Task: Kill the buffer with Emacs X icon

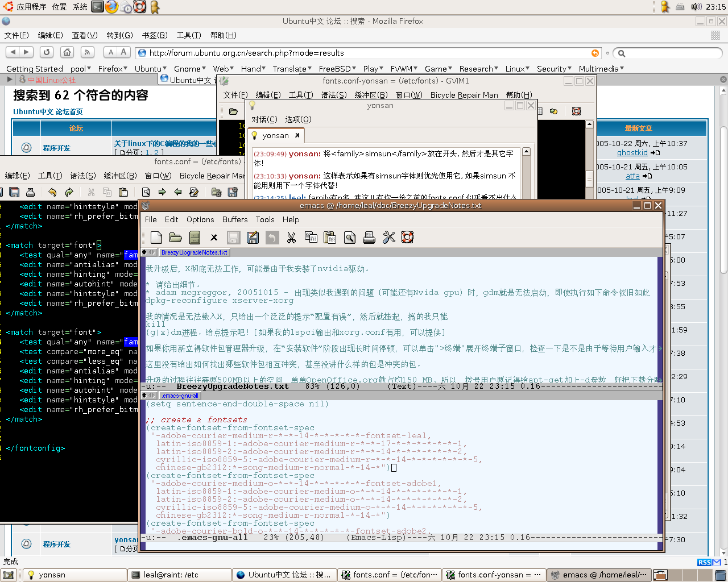Action: pyautogui.click(x=214, y=238)
